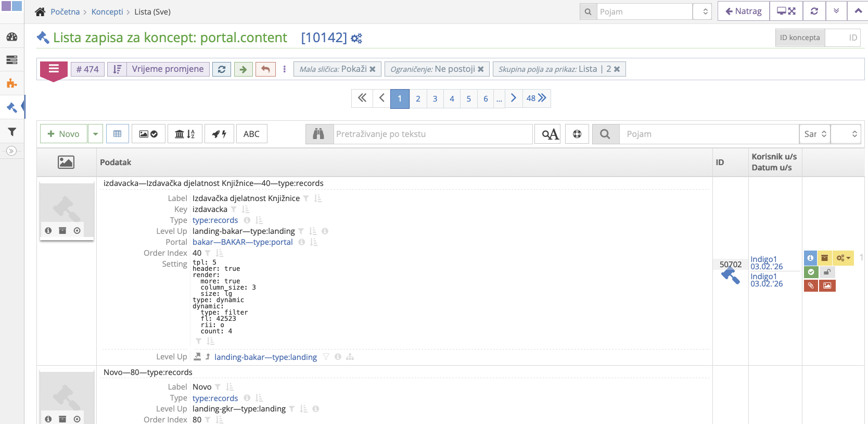Go to home icon in breadcrumb
Viewport: 868px width, 424px height.
(40, 11)
